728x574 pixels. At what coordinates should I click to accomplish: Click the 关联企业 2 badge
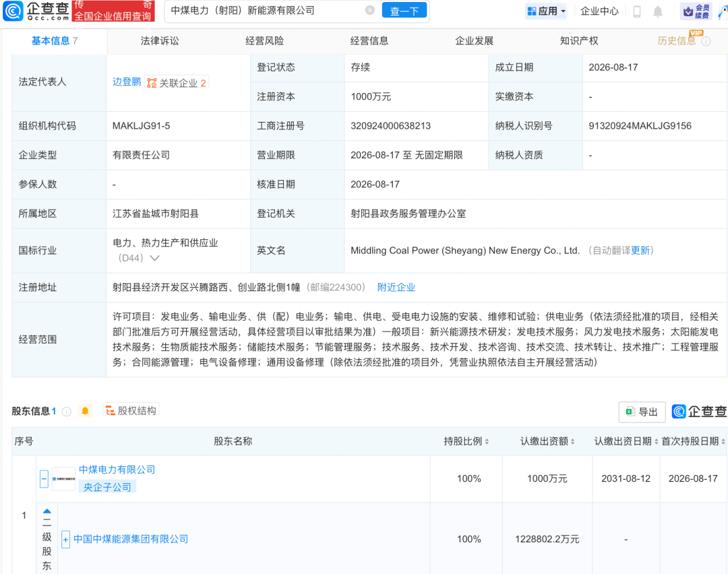pyautogui.click(x=177, y=83)
